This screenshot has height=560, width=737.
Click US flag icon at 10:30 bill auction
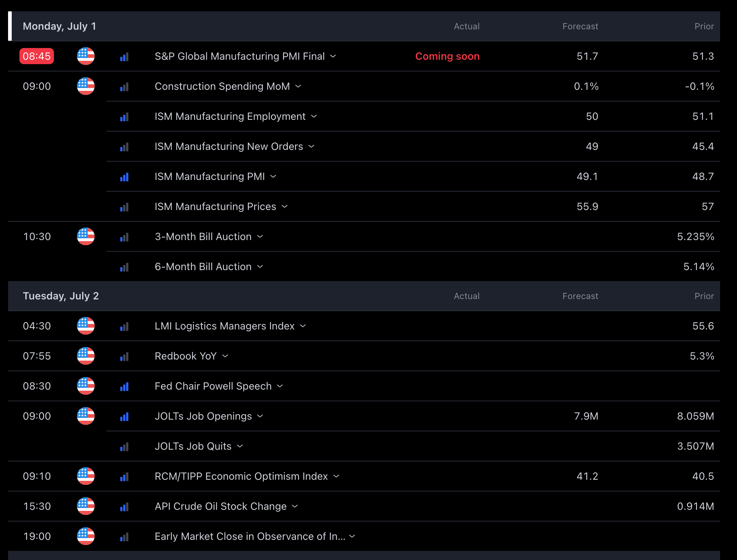pos(86,236)
